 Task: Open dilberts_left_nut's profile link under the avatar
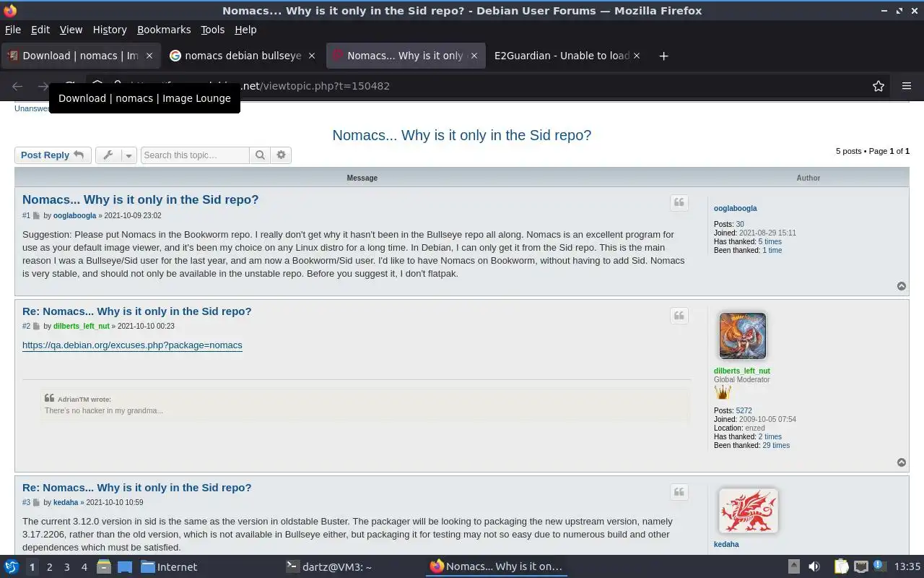coord(742,371)
